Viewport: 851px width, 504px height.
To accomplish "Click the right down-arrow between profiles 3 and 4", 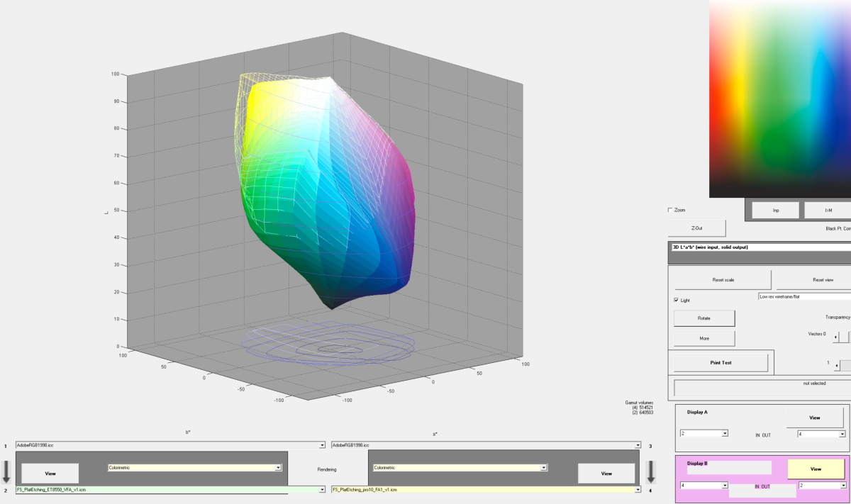I will (651, 471).
